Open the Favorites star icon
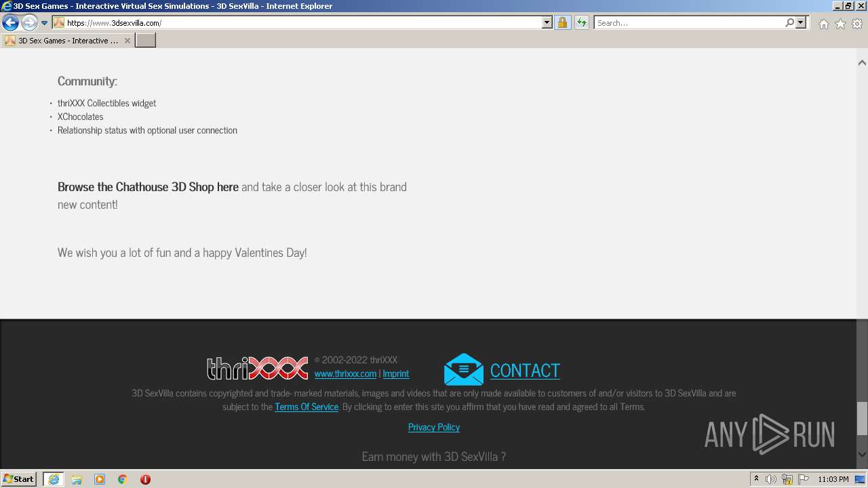The height and width of the screenshot is (488, 868). pyautogui.click(x=840, y=24)
